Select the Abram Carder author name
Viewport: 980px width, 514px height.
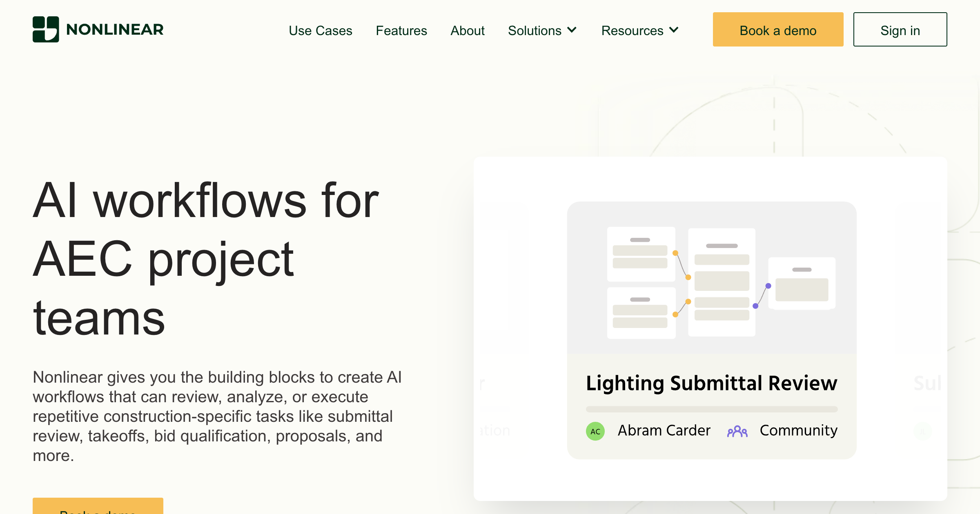click(x=664, y=430)
